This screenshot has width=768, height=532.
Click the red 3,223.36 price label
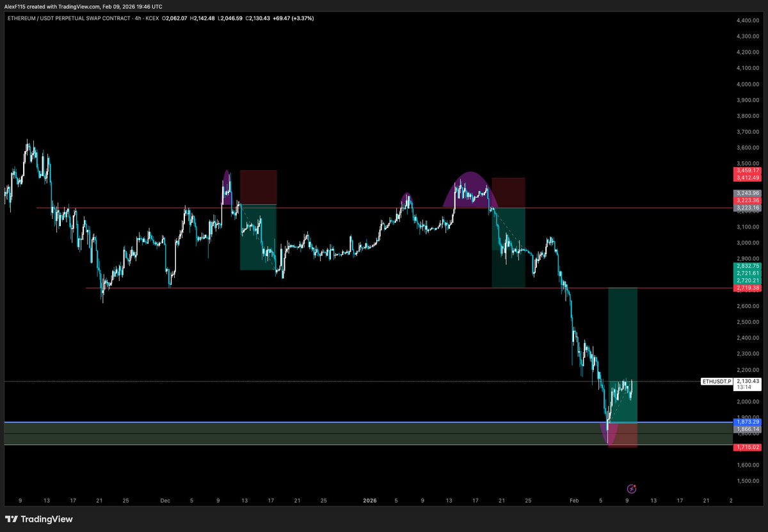748,200
